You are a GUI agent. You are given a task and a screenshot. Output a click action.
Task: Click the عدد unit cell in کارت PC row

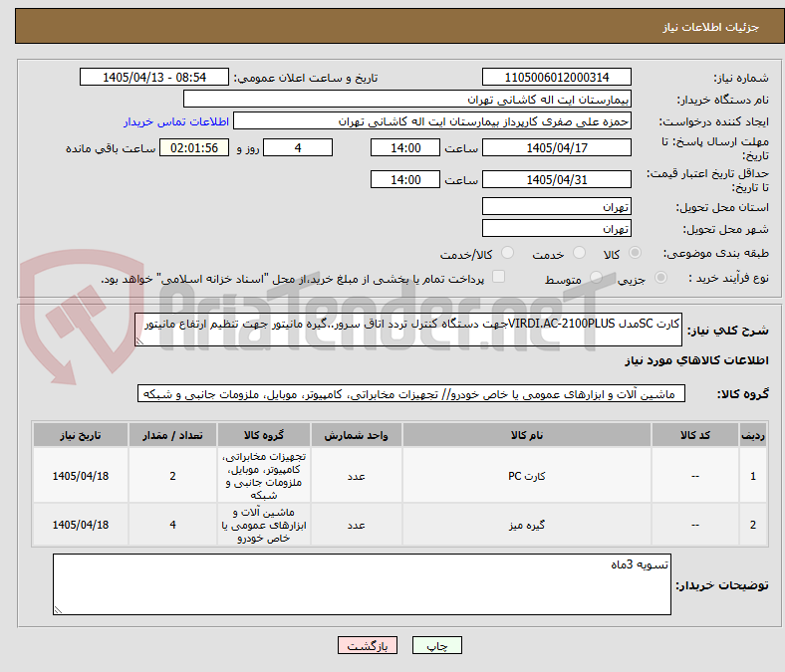click(x=356, y=475)
